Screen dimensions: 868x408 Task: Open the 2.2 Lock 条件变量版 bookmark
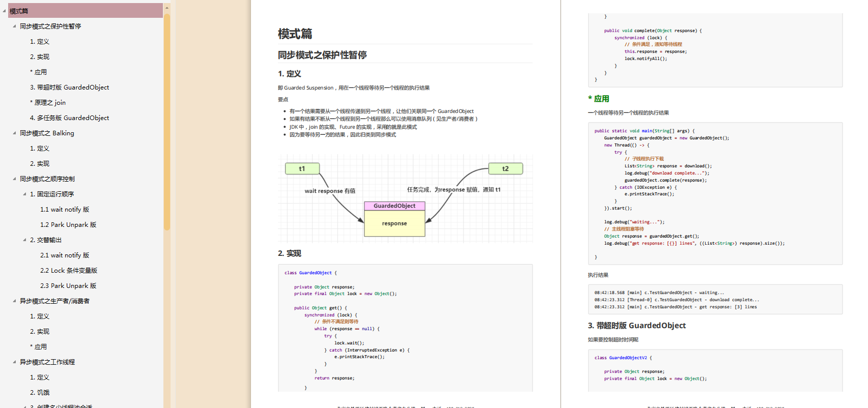pos(69,270)
